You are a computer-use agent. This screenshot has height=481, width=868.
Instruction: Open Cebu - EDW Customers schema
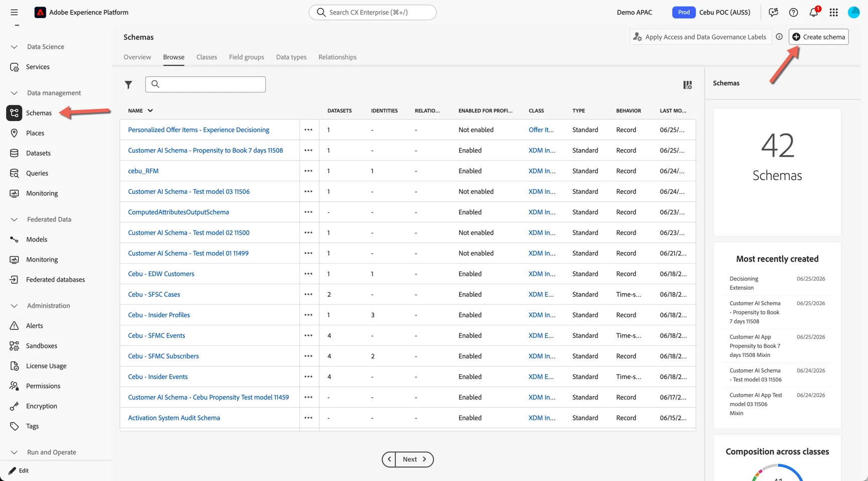point(161,274)
